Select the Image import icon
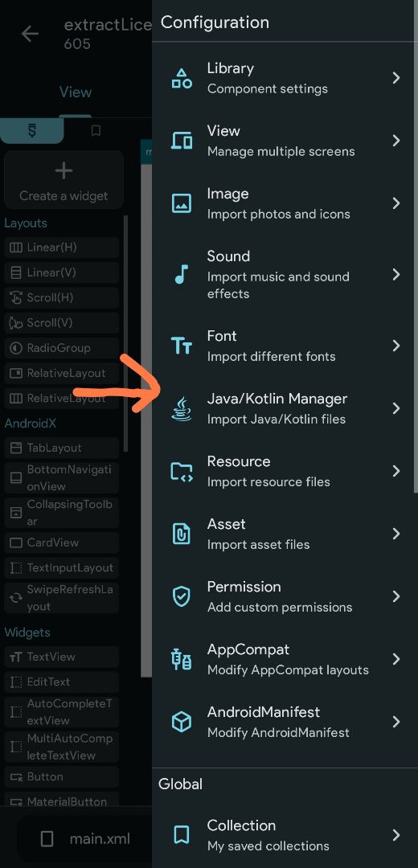 [182, 203]
